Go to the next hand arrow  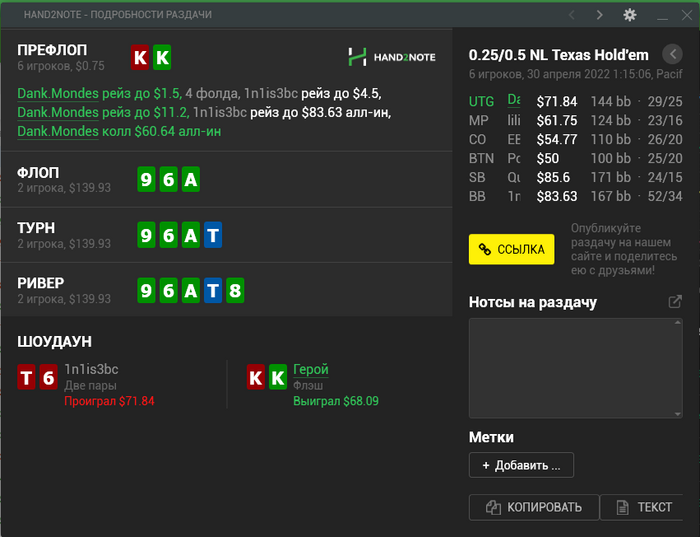tap(599, 15)
